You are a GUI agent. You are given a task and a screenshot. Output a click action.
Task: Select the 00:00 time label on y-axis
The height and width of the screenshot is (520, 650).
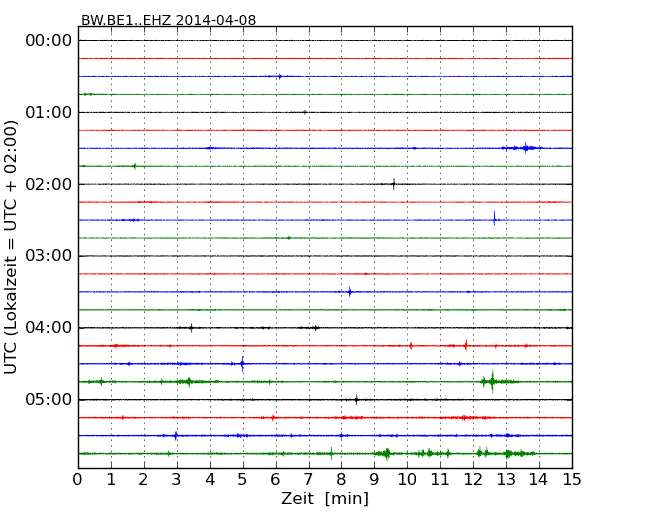49,41
